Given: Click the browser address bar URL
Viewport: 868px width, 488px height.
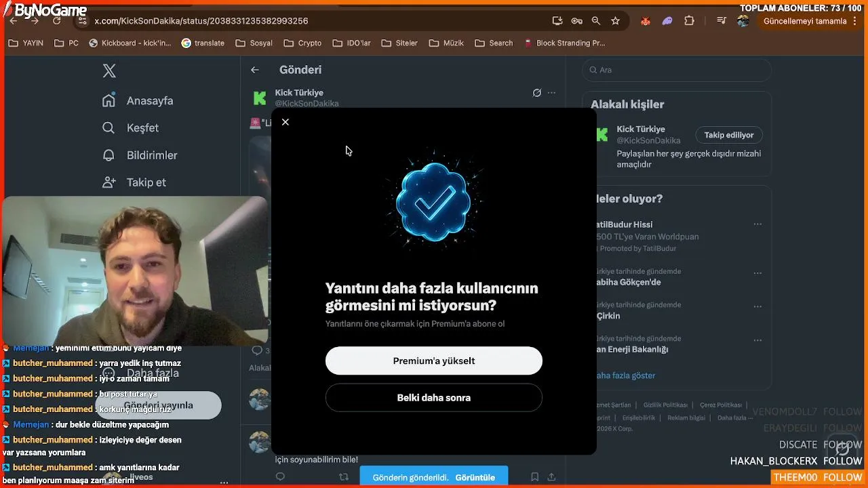Looking at the screenshot, I should 201,21.
